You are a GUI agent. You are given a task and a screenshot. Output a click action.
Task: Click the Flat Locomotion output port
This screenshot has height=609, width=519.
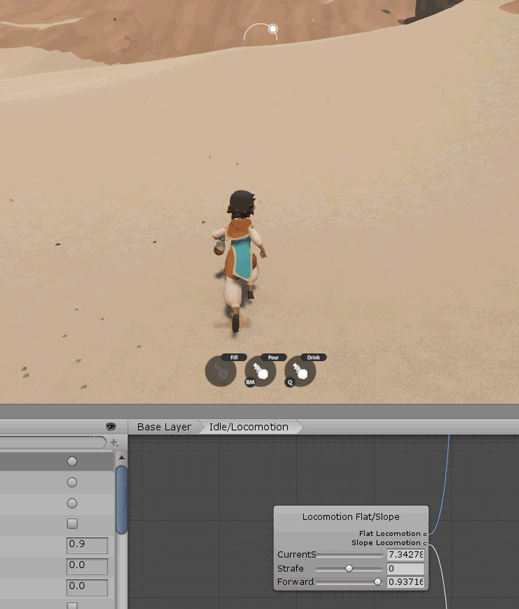click(x=425, y=534)
